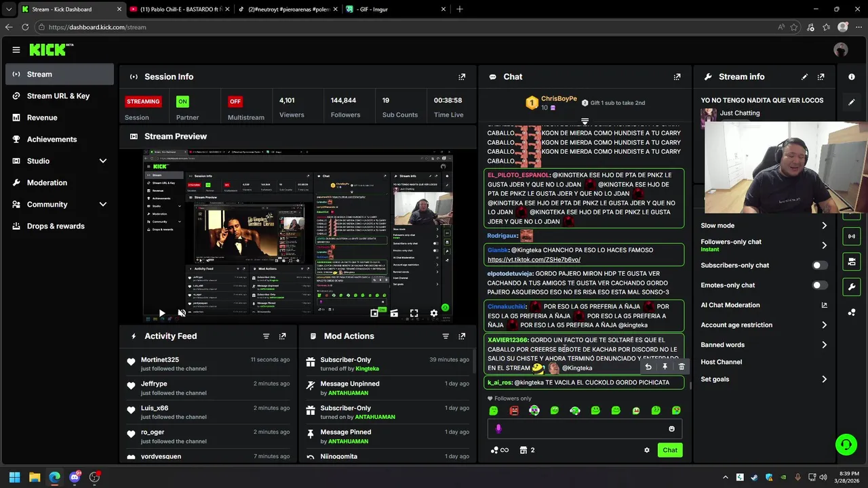Image resolution: width=868 pixels, height=488 pixels.
Task: Collapse chat top gifters bar
Action: (x=585, y=121)
